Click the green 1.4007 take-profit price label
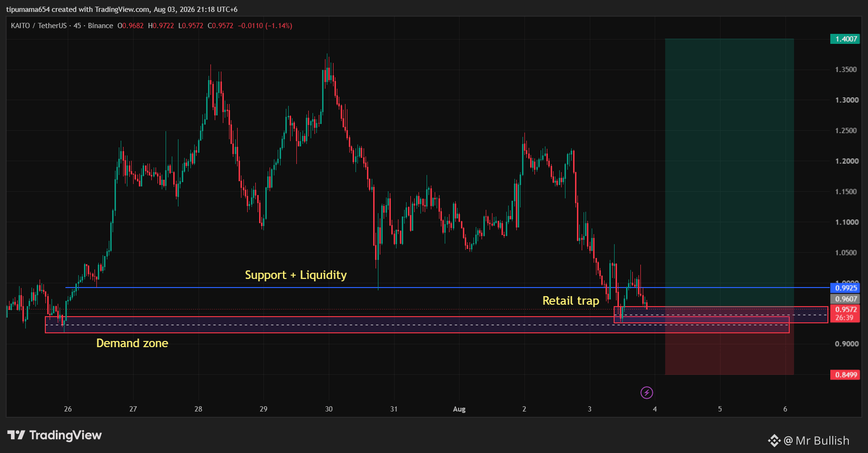Image resolution: width=868 pixels, height=453 pixels. coord(845,39)
